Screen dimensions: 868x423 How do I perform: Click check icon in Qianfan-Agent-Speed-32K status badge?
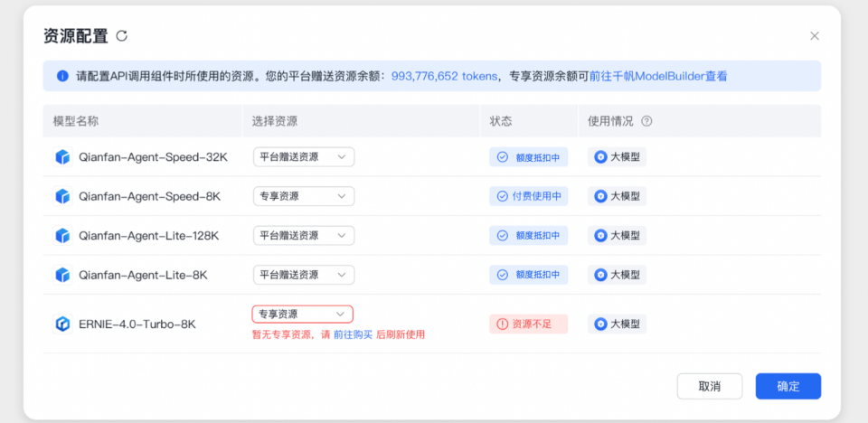tap(502, 157)
